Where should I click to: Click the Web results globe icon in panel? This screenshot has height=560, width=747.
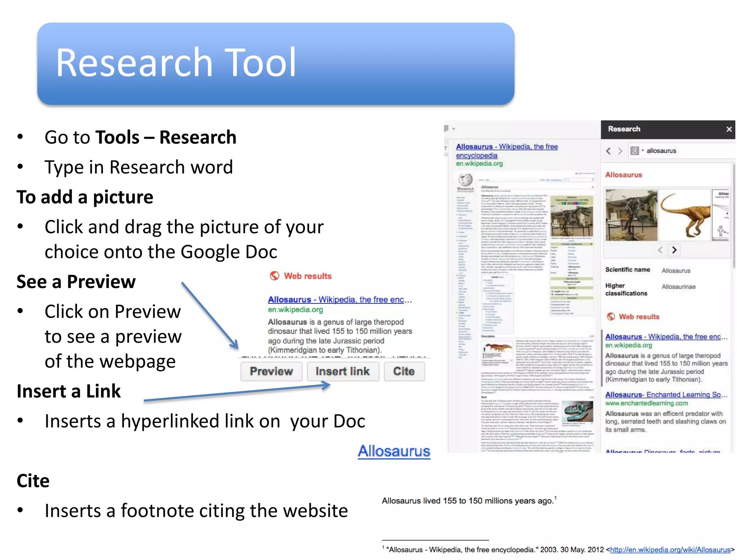pyautogui.click(x=611, y=316)
